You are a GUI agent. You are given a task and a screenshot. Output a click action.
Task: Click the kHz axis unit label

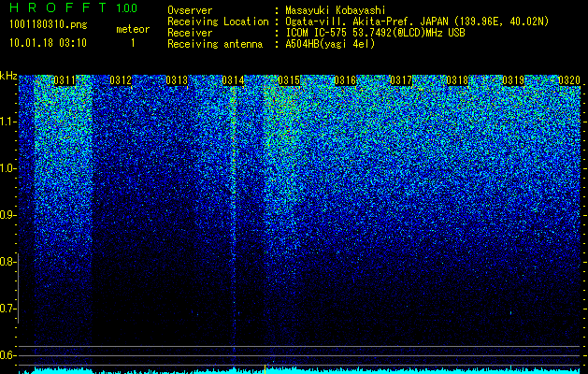[8, 76]
